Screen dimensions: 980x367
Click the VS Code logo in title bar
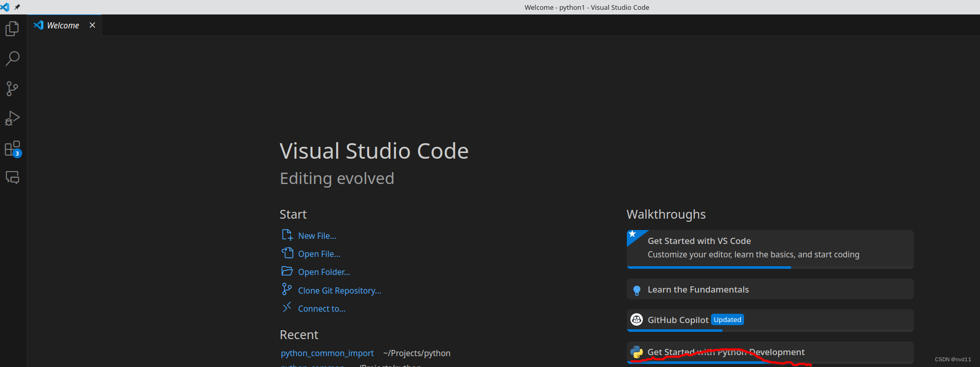(x=5, y=7)
